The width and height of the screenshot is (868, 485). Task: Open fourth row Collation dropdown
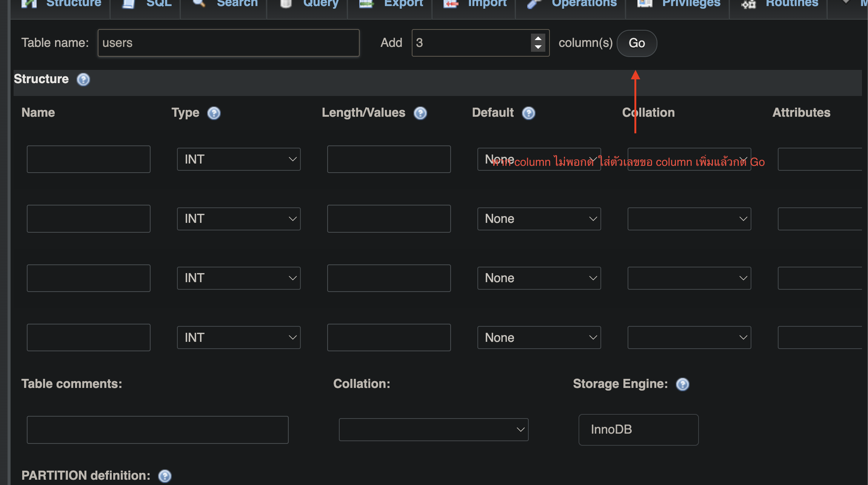(689, 337)
